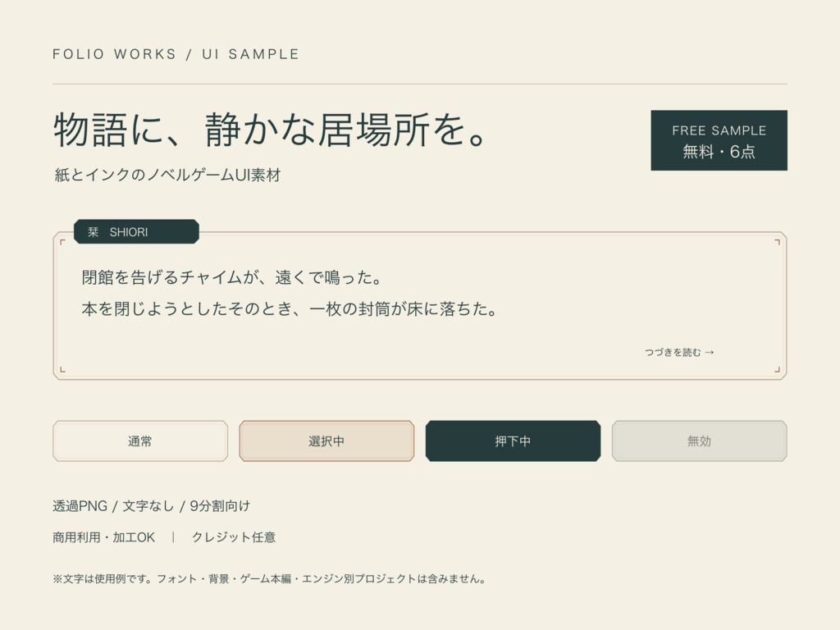Click the FREE SAMPLE 無料・6点 badge
The image size is (840, 630).
click(719, 140)
